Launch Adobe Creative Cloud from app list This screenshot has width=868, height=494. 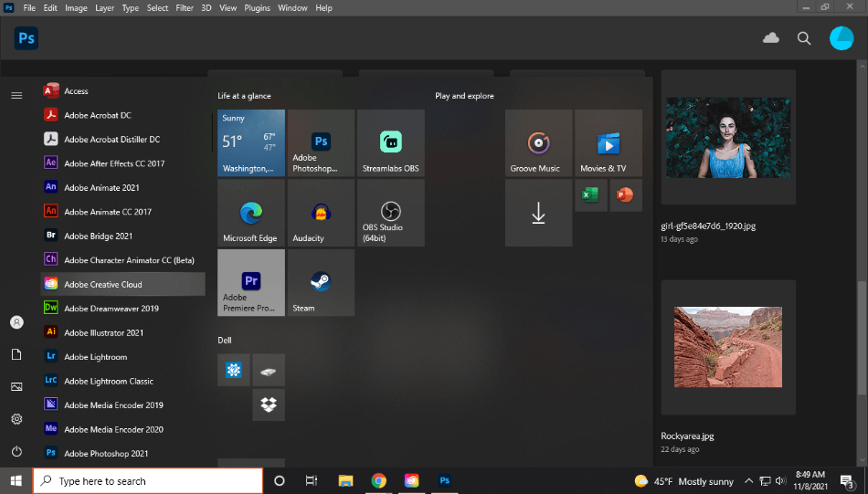coord(123,284)
